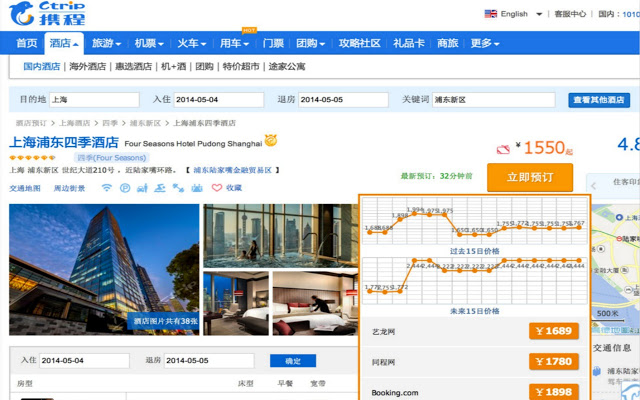
Task: Click the red price tag icon near ¥1550
Action: click(x=503, y=149)
